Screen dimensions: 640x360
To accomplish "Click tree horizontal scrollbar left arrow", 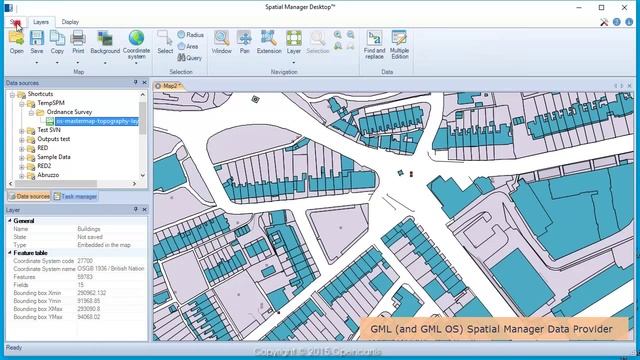I will pyautogui.click(x=11, y=184).
